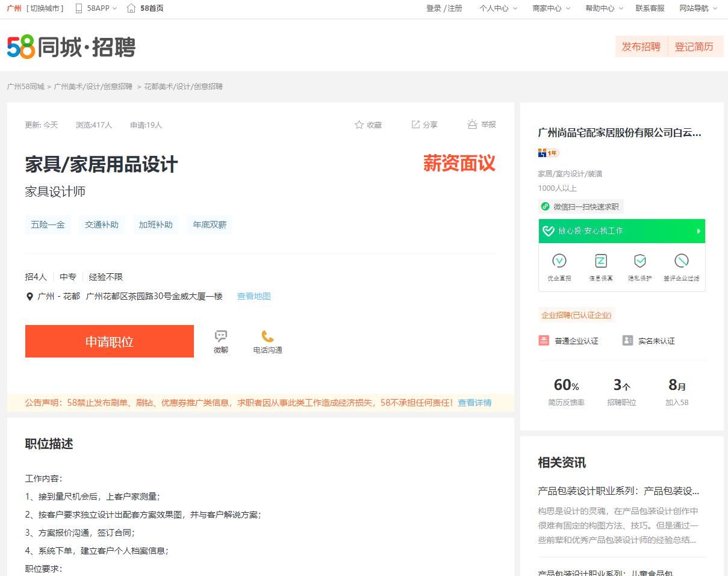Image resolution: width=728 pixels, height=576 pixels.
Task: Open 查看地图 to view the map
Action: 254,296
